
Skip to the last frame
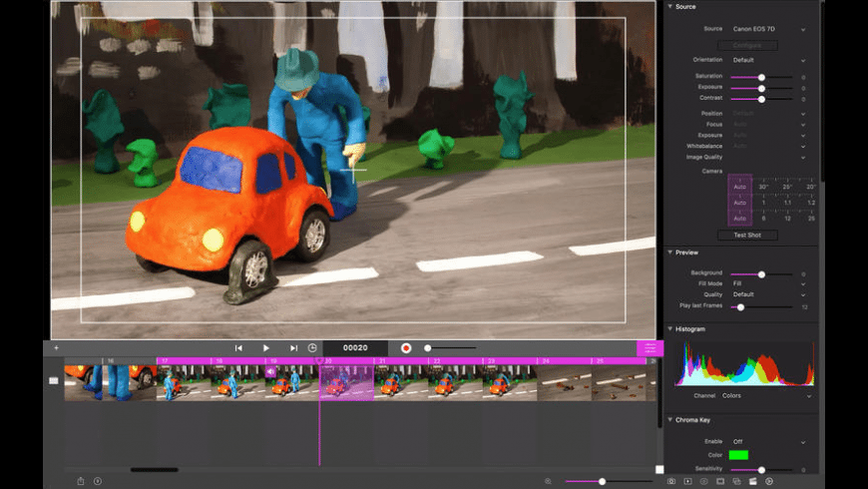coord(293,348)
